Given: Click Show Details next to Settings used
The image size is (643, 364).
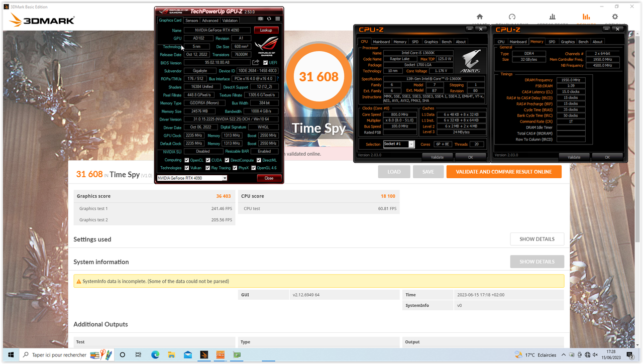Looking at the screenshot, I should point(537,239).
